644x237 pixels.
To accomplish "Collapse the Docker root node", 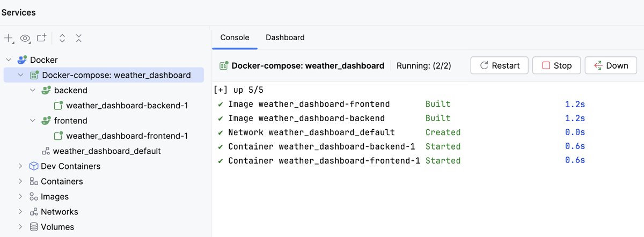I will coord(9,60).
